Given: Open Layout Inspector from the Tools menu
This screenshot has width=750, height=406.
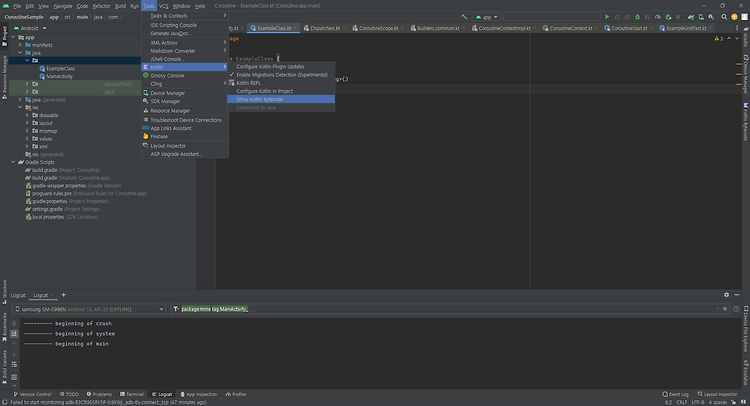Looking at the screenshot, I should coord(185,145).
